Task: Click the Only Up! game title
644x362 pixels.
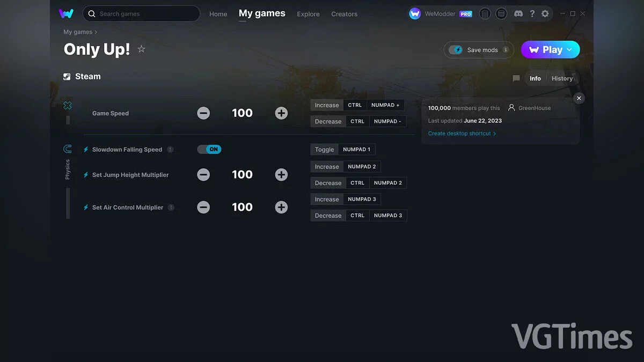Action: [x=97, y=49]
